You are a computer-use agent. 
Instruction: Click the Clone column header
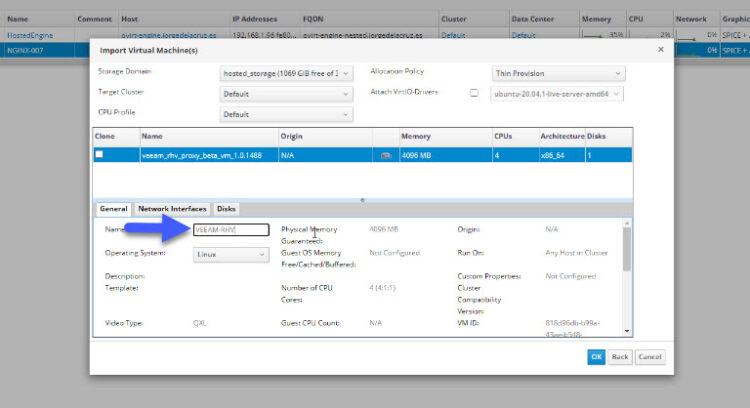pos(105,136)
